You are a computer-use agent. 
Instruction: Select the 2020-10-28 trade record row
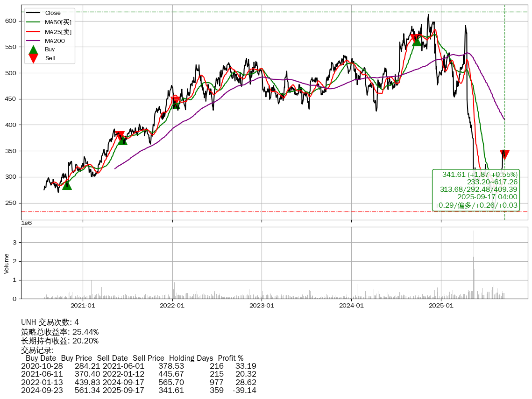click(x=138, y=366)
